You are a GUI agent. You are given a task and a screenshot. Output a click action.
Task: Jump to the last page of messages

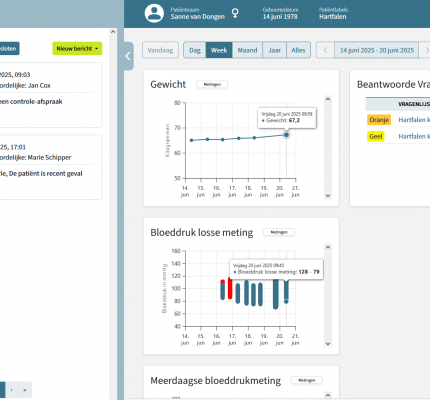25,390
